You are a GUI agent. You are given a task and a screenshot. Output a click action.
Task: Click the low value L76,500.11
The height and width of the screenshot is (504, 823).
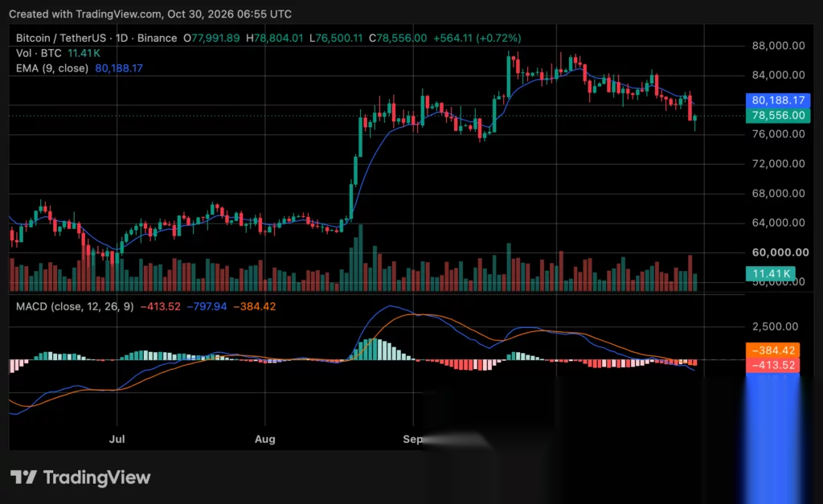(336, 38)
